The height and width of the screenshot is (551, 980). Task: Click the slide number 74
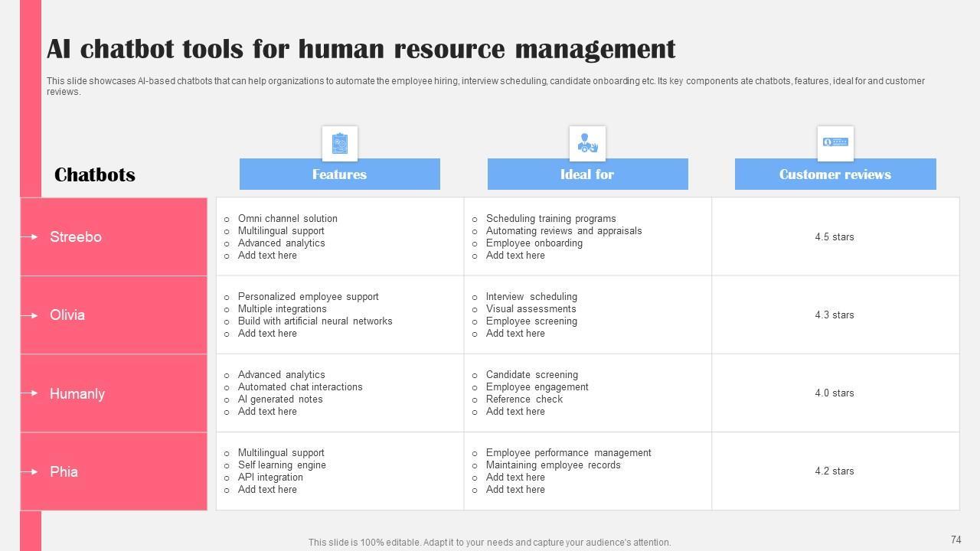tap(955, 540)
